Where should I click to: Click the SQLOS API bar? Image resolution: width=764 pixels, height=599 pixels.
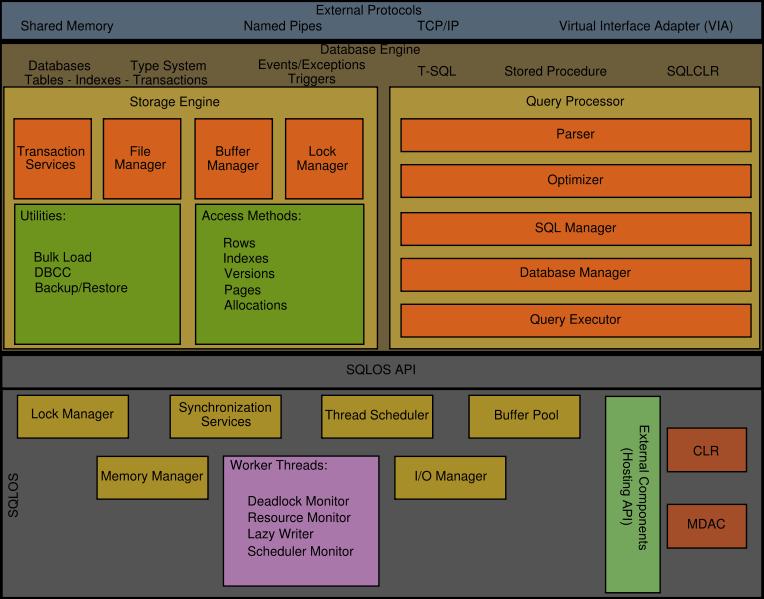[382, 371]
